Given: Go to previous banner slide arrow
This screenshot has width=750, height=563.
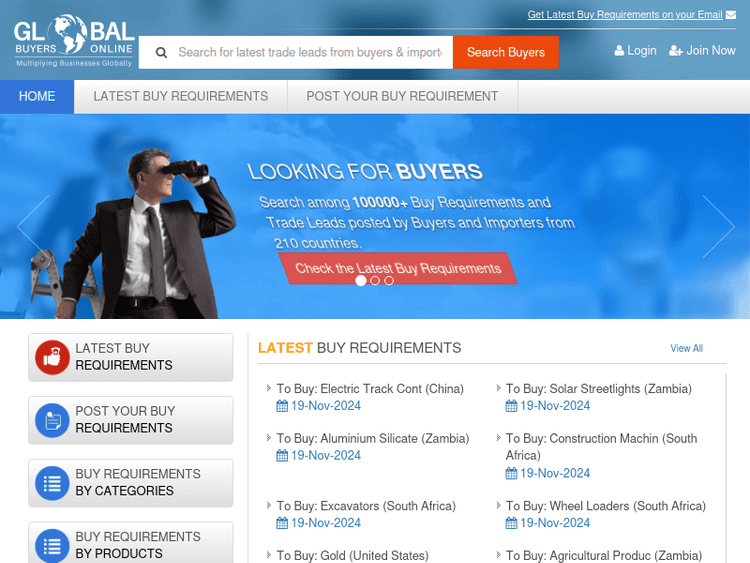Looking at the screenshot, I should [33, 226].
